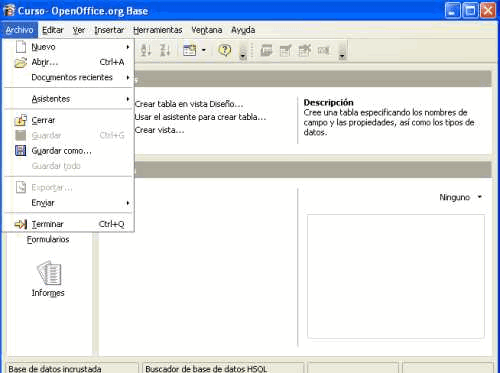Minimize the OpenOffice Base window
Screen dimensions: 500x373
tap(452, 11)
